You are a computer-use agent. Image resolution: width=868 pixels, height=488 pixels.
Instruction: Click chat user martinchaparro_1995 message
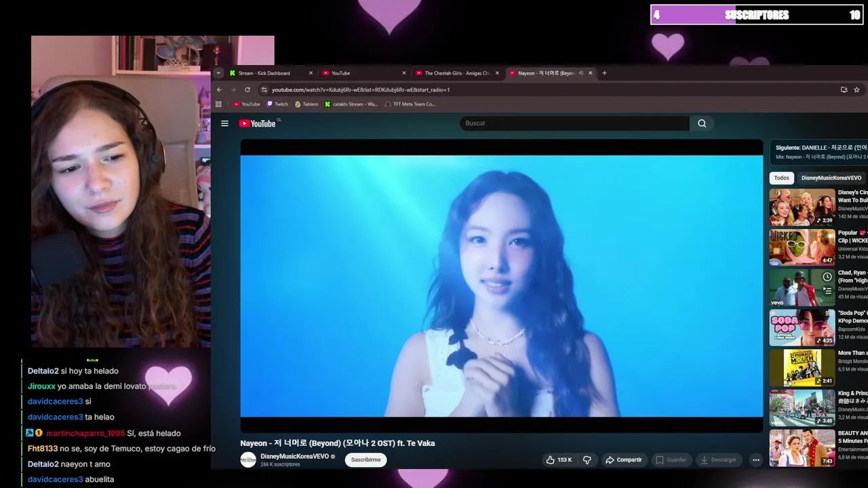(104, 433)
